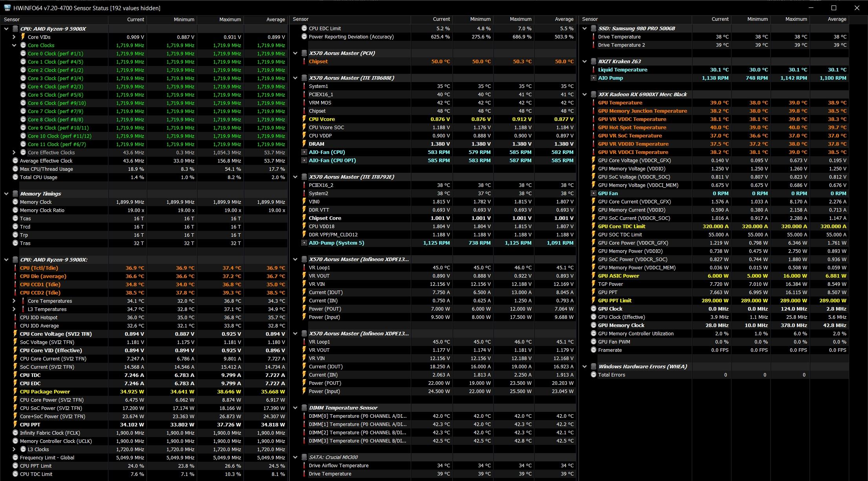This screenshot has height=481, width=868.
Task: Click the Average column header in right panel
Action: point(837,19)
